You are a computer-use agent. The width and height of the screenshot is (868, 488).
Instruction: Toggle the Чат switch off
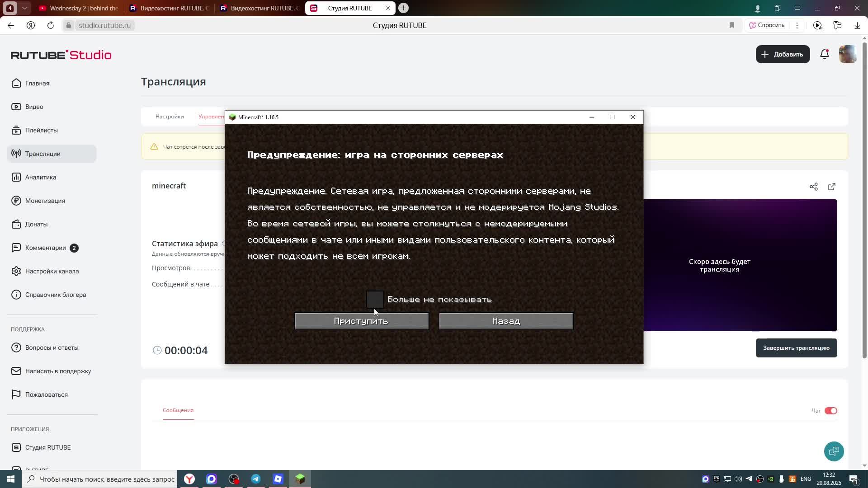tap(830, 411)
